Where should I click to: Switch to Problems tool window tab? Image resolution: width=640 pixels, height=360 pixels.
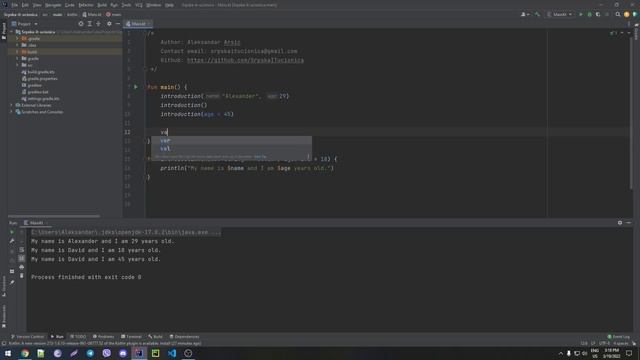[x=103, y=337]
